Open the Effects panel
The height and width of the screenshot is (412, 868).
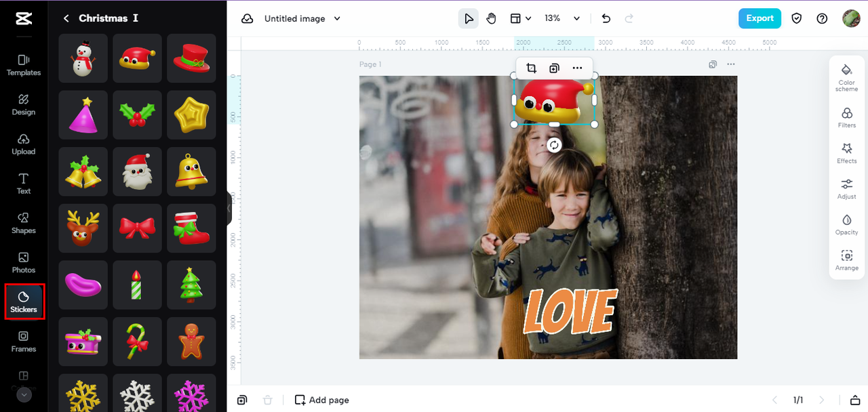coord(846,153)
